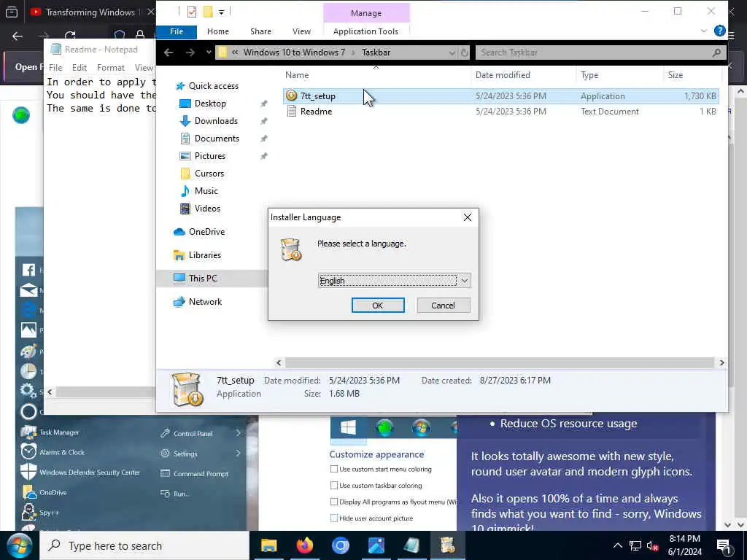
Task: Click the Windows 7 Start orb
Action: (19, 545)
